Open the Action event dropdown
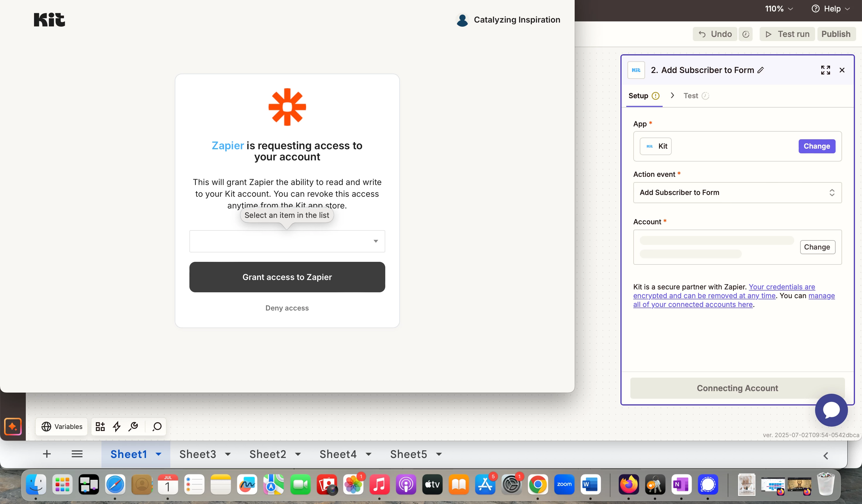 point(737,192)
